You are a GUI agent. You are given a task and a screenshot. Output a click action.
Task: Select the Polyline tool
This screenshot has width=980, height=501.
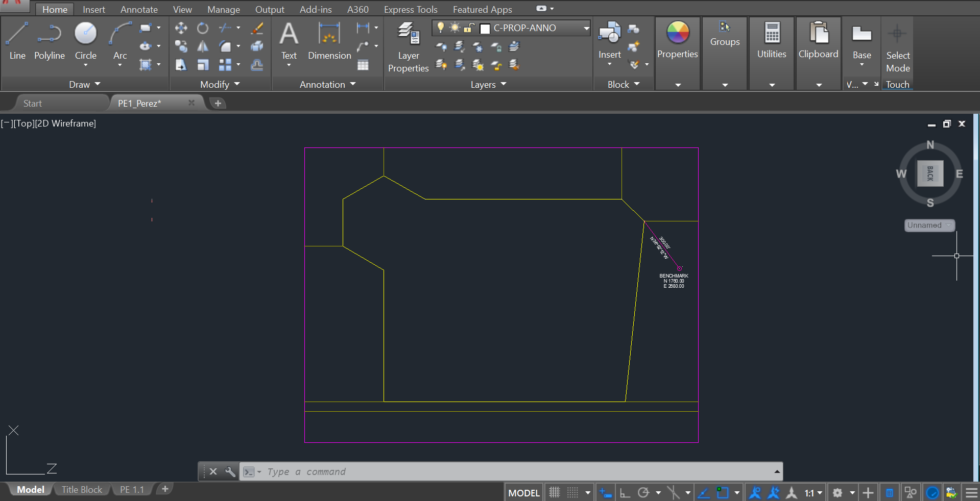[x=50, y=41]
